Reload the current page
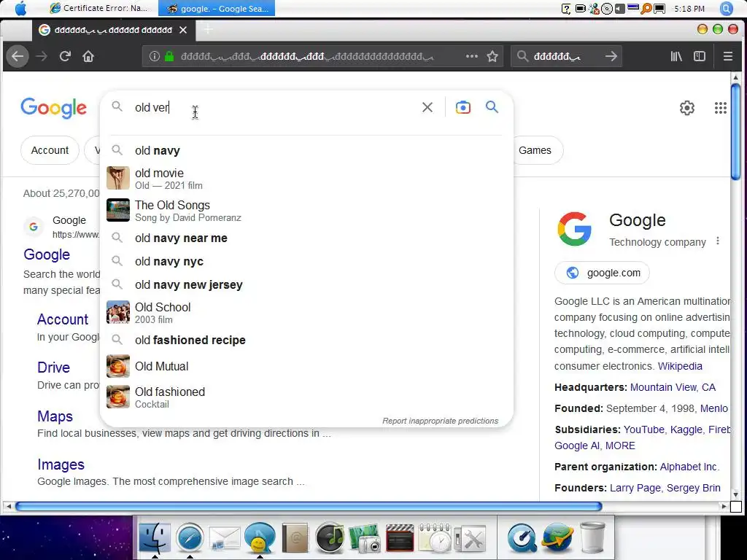Screen dimensions: 747x560 click(65, 57)
